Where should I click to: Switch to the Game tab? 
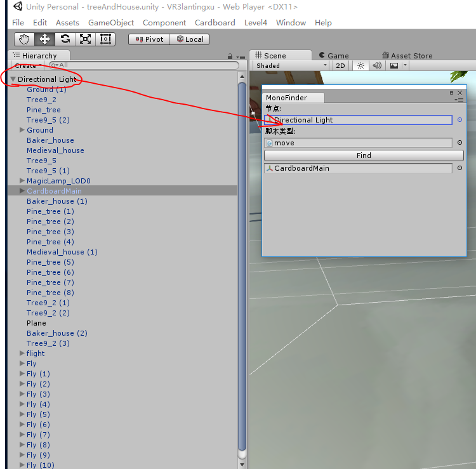(334, 56)
